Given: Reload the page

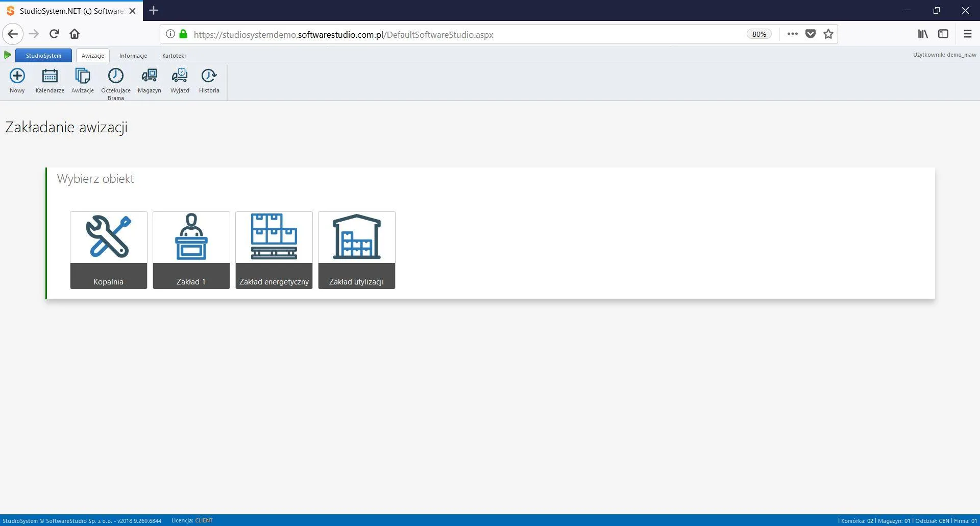Looking at the screenshot, I should [54, 34].
